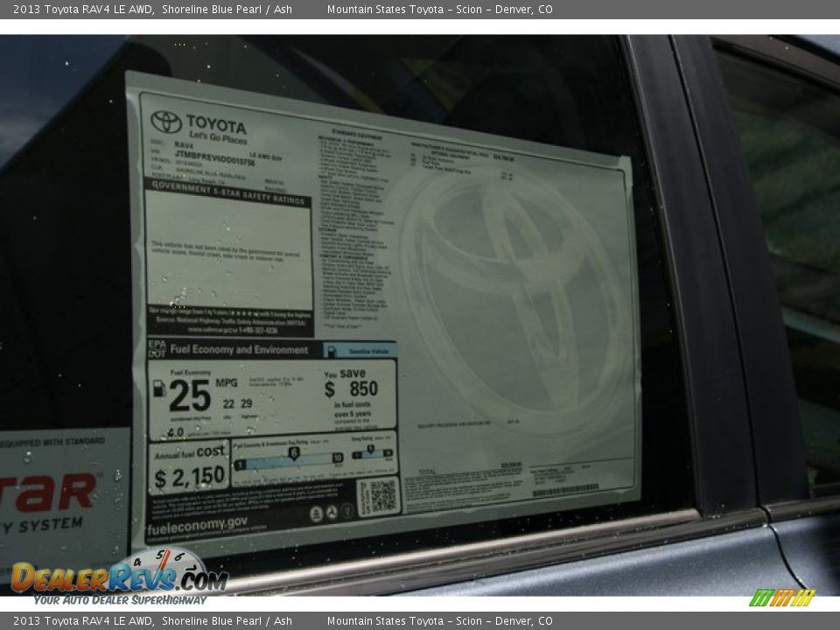840x630 pixels.
Task: Click the large '25' combined MPG figure
Action: pyautogui.click(x=190, y=395)
